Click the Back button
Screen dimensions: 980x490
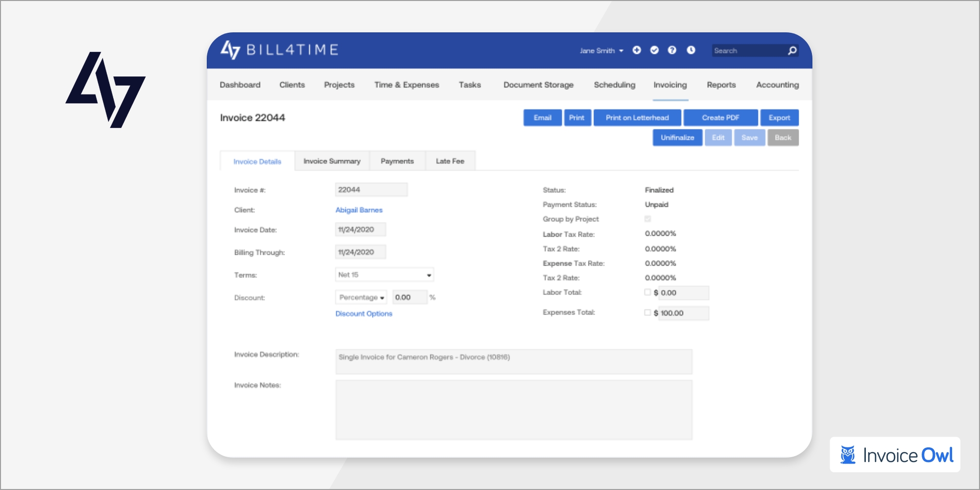(x=783, y=138)
